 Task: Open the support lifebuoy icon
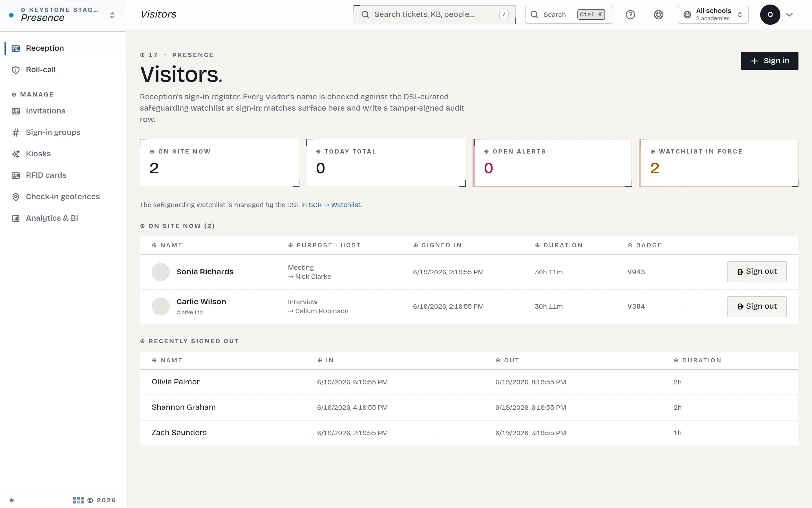[x=658, y=14]
